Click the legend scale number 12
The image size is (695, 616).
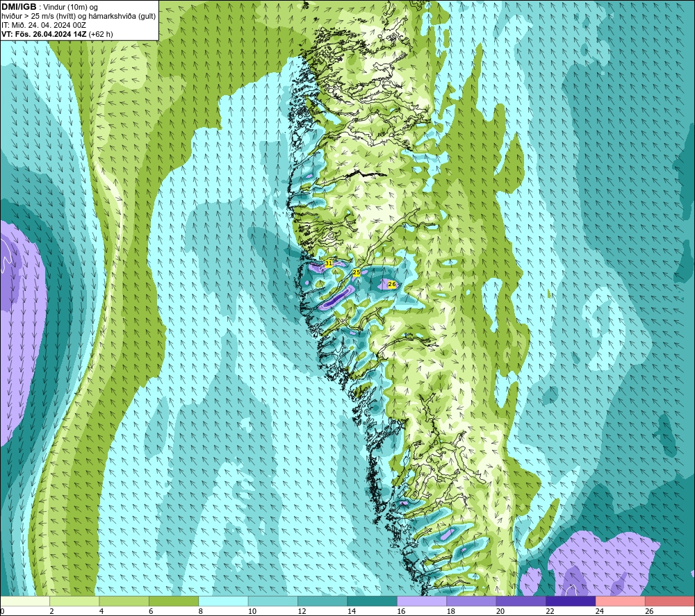pyautogui.click(x=302, y=612)
